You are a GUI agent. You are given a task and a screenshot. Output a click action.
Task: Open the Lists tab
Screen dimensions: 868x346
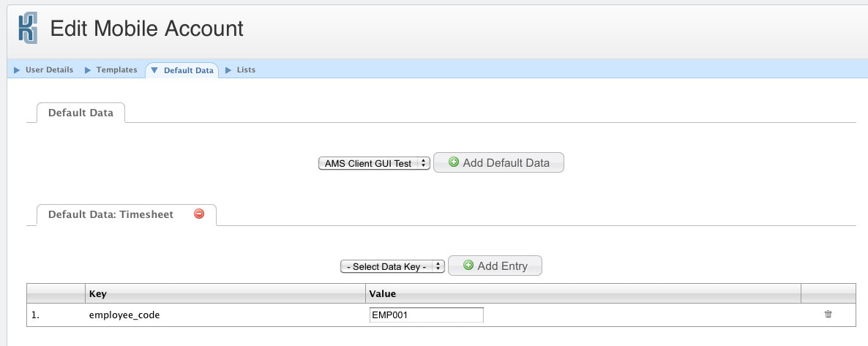coord(246,70)
